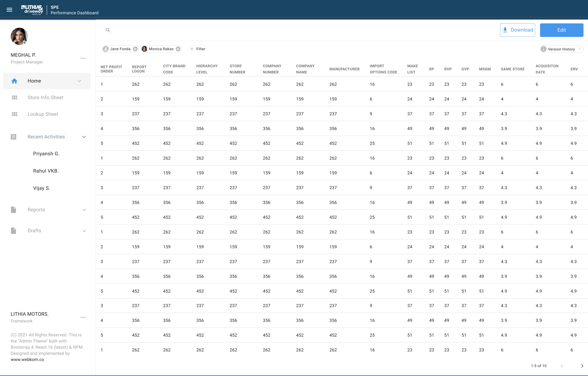The width and height of the screenshot is (588, 376).
Task: Remove the Jane Fonda filter chip
Action: point(135,49)
